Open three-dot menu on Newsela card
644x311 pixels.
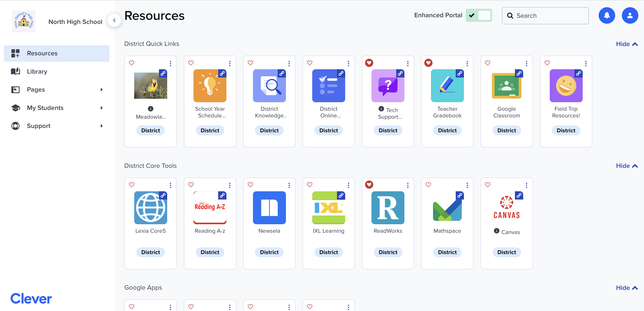(x=289, y=185)
